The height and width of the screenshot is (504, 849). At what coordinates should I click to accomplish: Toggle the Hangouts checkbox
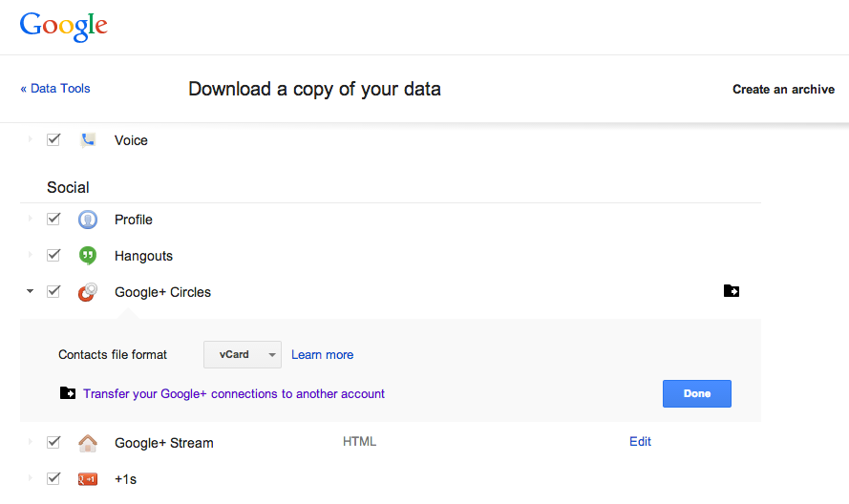tap(53, 256)
